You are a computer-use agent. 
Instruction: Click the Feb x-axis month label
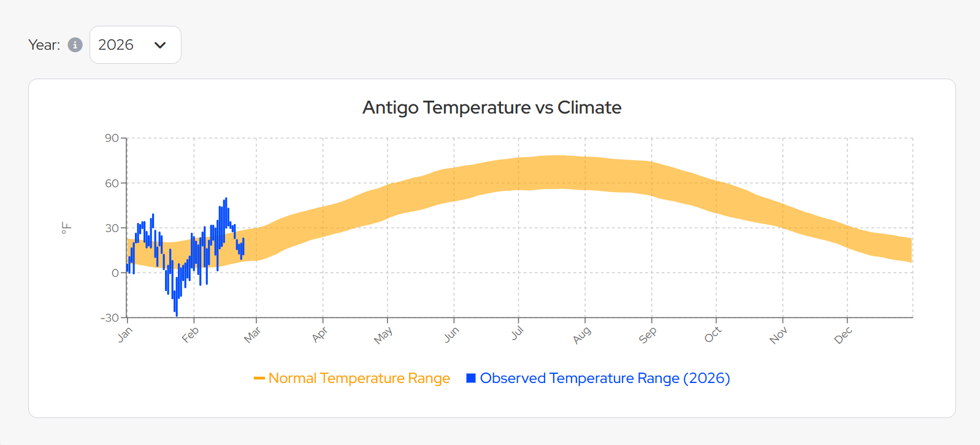point(190,335)
